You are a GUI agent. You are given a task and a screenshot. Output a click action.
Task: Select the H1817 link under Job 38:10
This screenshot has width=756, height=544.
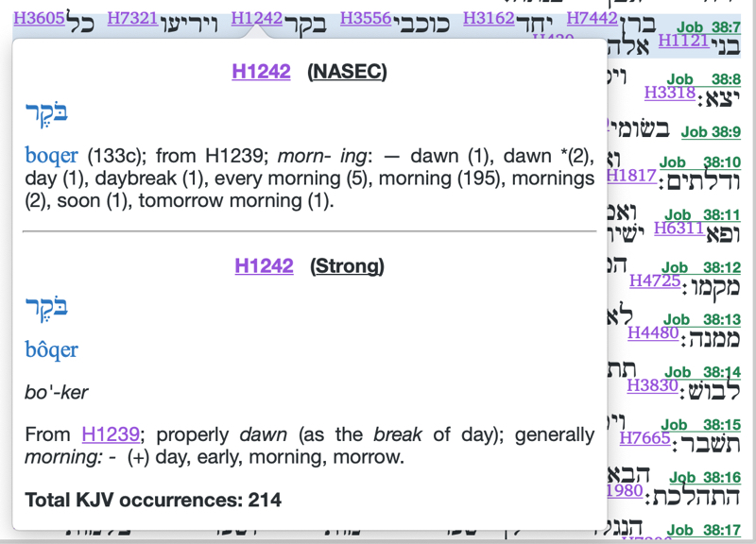tap(630, 176)
